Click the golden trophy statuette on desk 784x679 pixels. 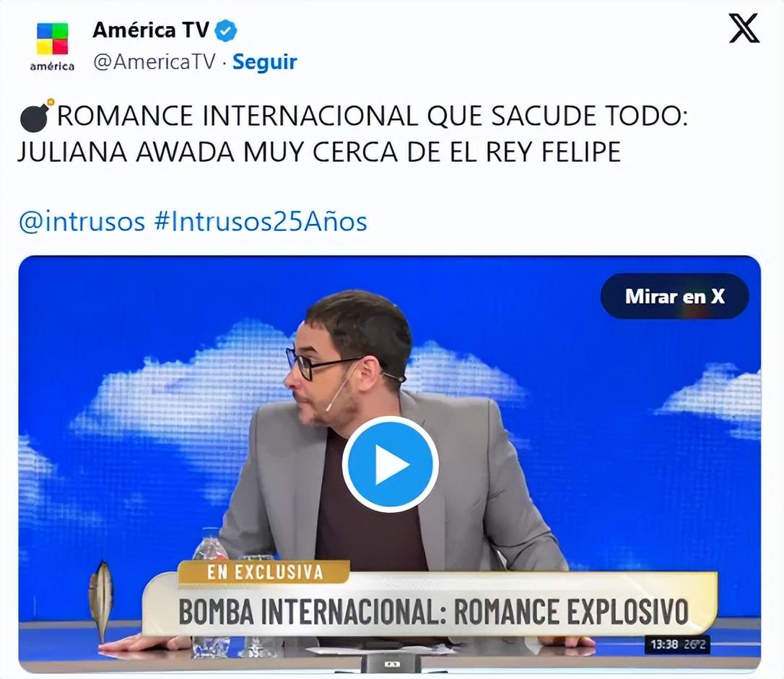click(x=102, y=600)
